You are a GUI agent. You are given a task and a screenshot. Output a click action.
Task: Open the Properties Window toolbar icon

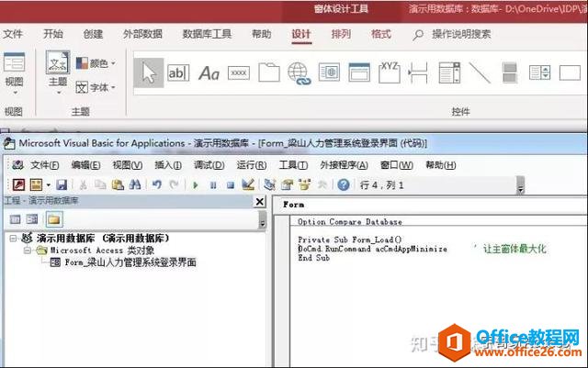[288, 184]
